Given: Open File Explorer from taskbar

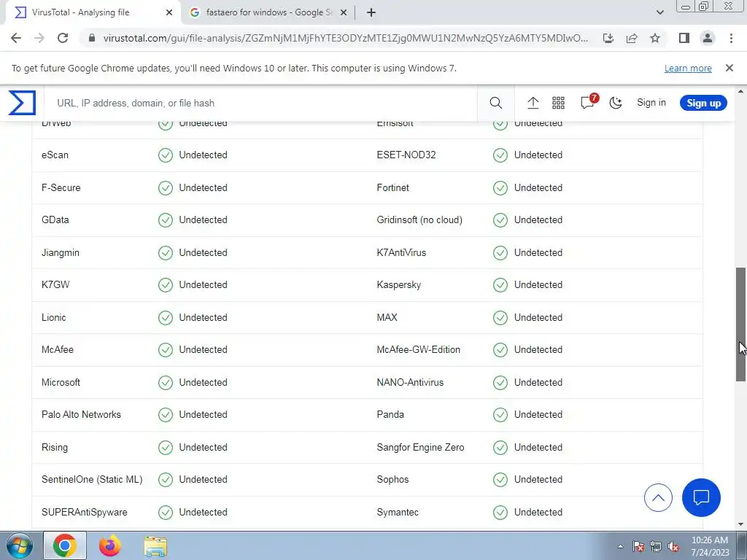Looking at the screenshot, I should (155, 546).
